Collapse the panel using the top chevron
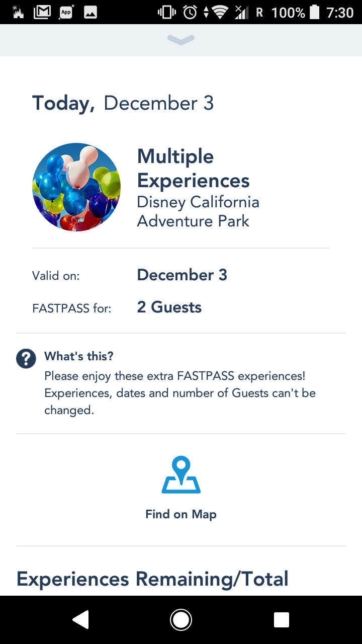The width and height of the screenshot is (362, 644). 181,40
